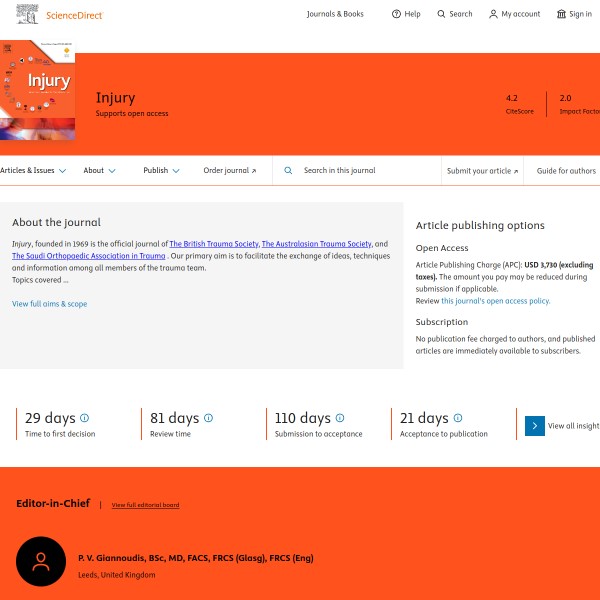Viewport: 600px width, 600px height.
Task: Click info icon beside 29 days
Action: (84, 418)
